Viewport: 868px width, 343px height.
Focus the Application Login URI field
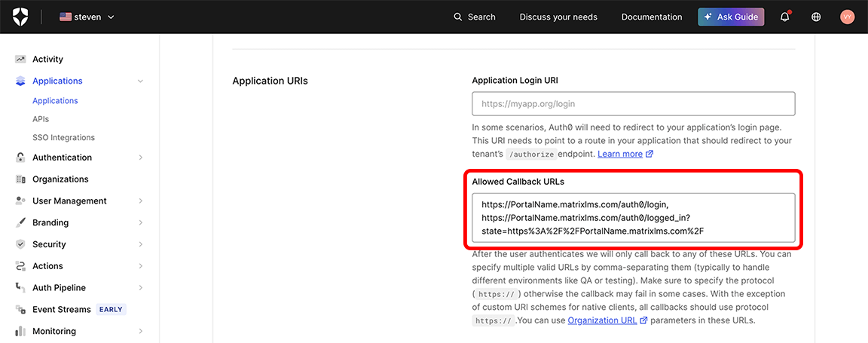[633, 103]
